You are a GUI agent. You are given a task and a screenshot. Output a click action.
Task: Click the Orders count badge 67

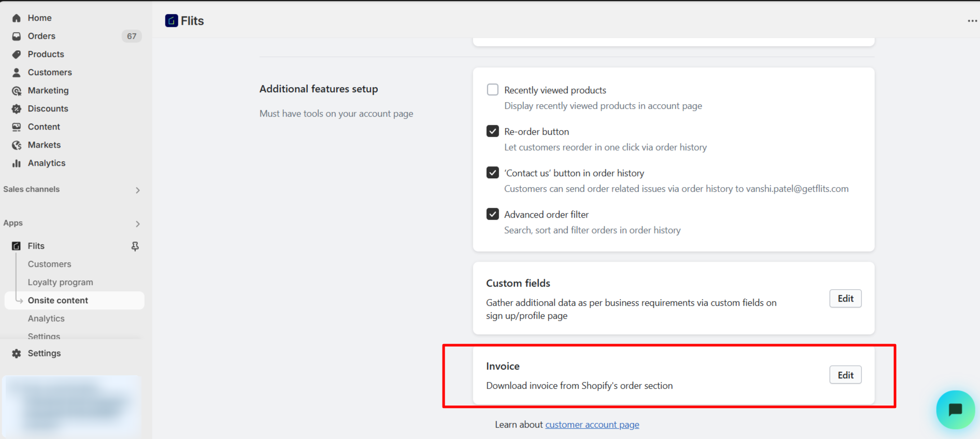tap(132, 36)
